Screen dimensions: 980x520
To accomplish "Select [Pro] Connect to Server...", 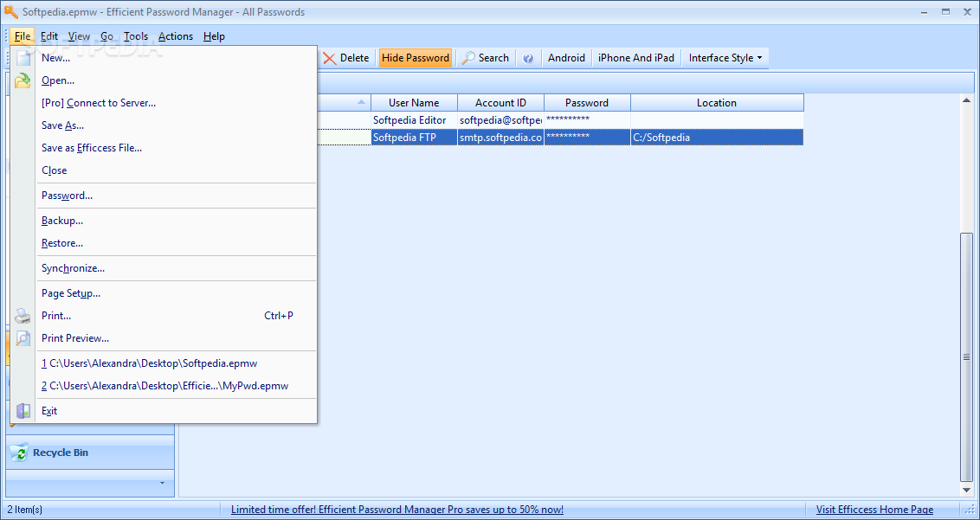I will coord(176,103).
